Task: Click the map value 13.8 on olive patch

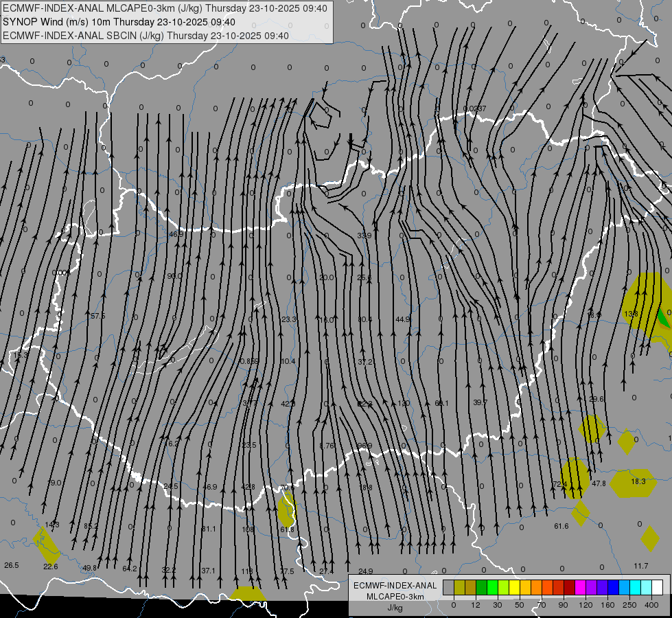Action: click(x=631, y=314)
